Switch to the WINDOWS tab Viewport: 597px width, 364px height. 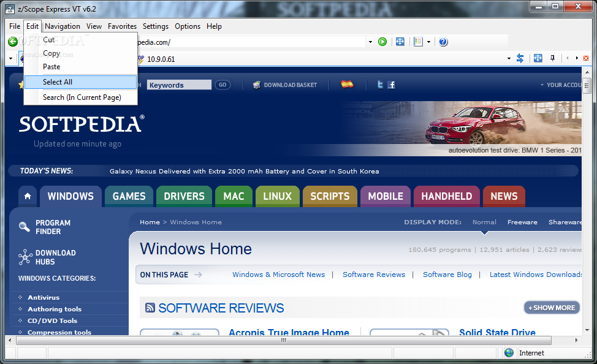tap(70, 196)
